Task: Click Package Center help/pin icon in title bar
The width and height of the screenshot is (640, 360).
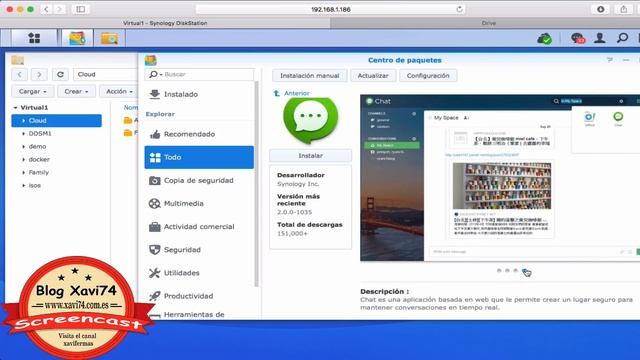Action: tap(610, 60)
